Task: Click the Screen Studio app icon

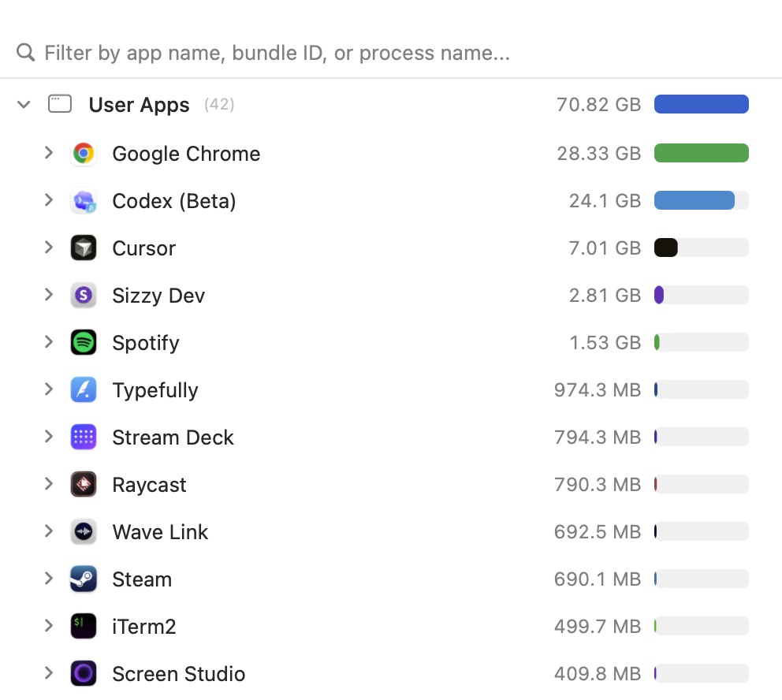Action: click(x=84, y=673)
